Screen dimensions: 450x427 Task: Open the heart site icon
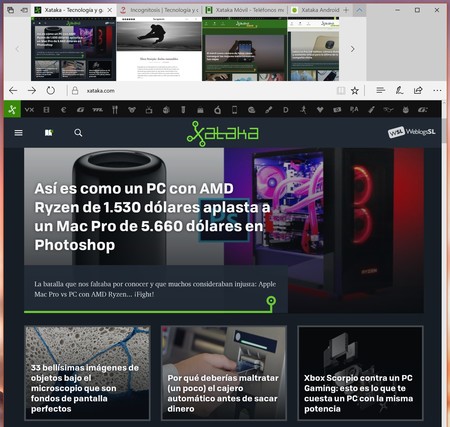point(320,110)
